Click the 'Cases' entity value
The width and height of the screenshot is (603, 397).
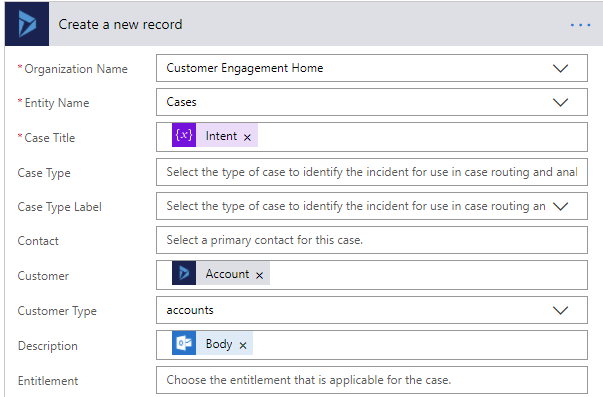point(181,102)
